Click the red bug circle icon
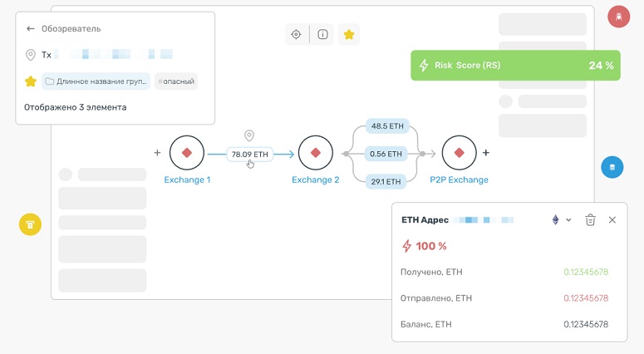644x354 pixels. (x=618, y=17)
